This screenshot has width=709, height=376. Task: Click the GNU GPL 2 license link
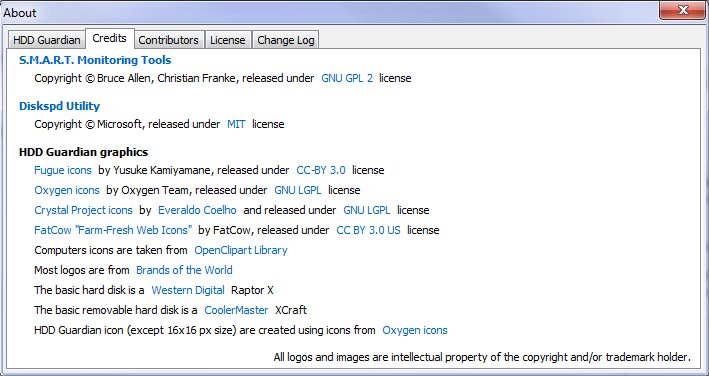point(347,78)
